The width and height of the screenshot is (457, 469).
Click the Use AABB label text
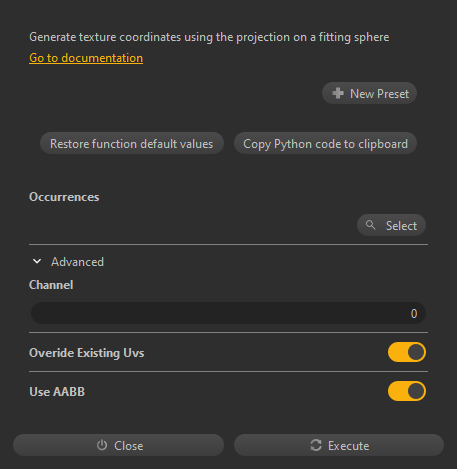pyautogui.click(x=57, y=392)
